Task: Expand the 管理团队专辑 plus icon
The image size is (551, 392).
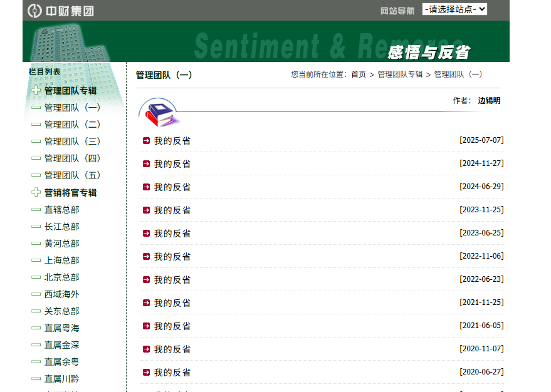Action: pyautogui.click(x=36, y=91)
